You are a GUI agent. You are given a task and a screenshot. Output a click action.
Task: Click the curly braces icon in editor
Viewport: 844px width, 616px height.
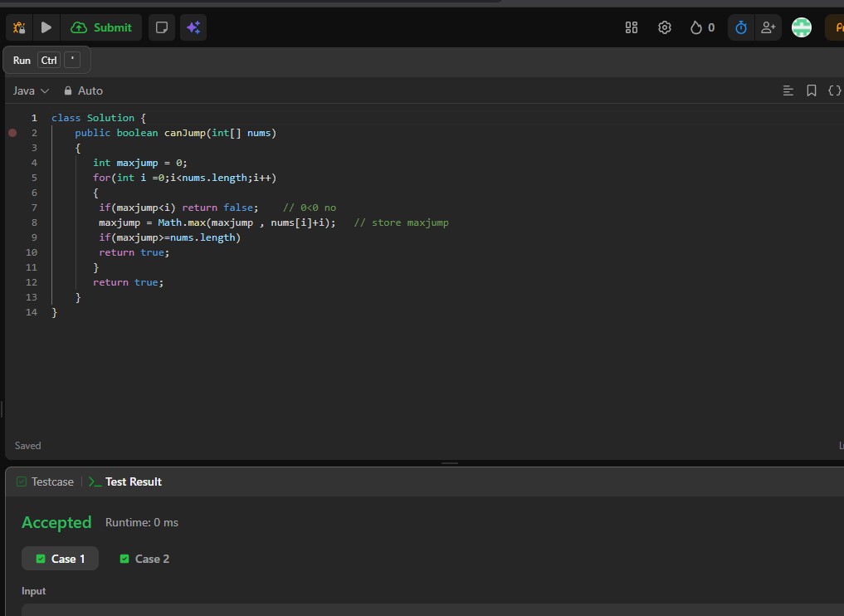(x=834, y=90)
